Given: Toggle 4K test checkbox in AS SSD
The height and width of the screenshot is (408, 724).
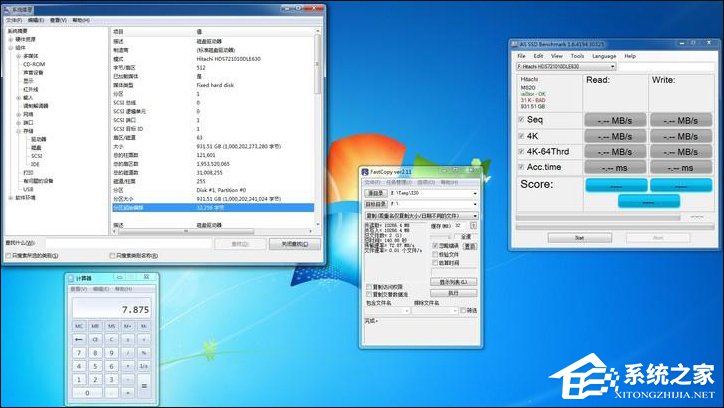Looking at the screenshot, I should (521, 136).
